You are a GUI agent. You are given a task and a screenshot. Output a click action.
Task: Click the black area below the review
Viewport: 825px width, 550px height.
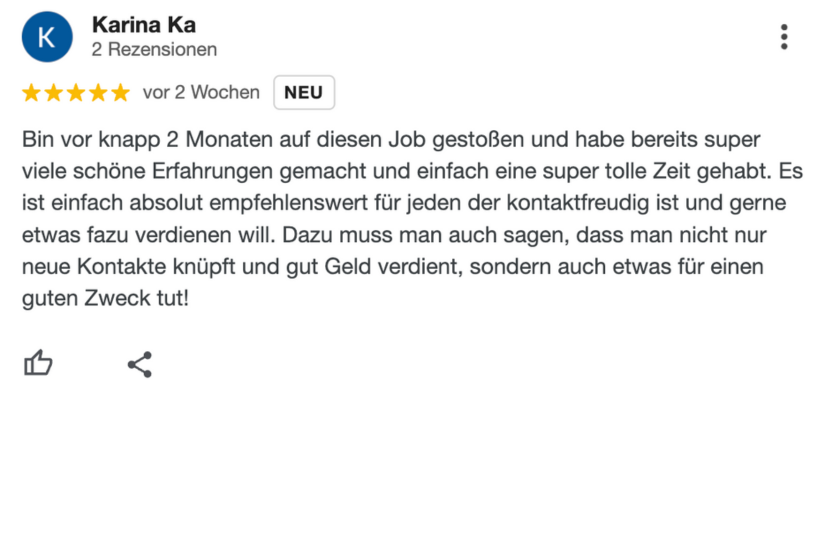pos(412,478)
